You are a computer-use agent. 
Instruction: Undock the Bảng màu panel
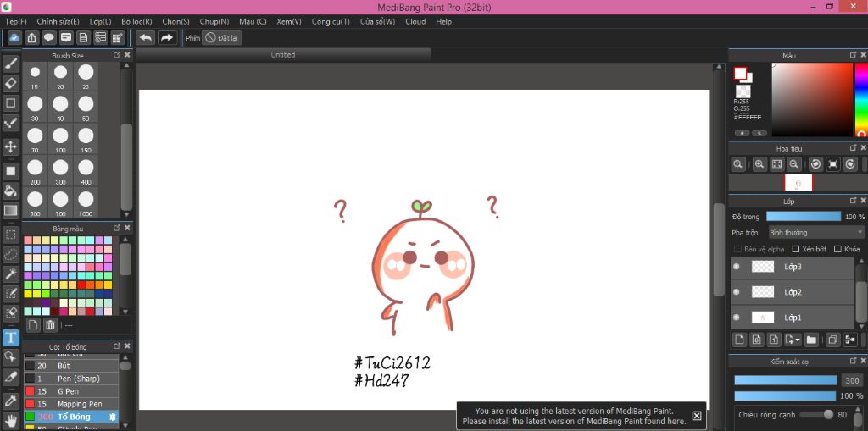tap(117, 228)
